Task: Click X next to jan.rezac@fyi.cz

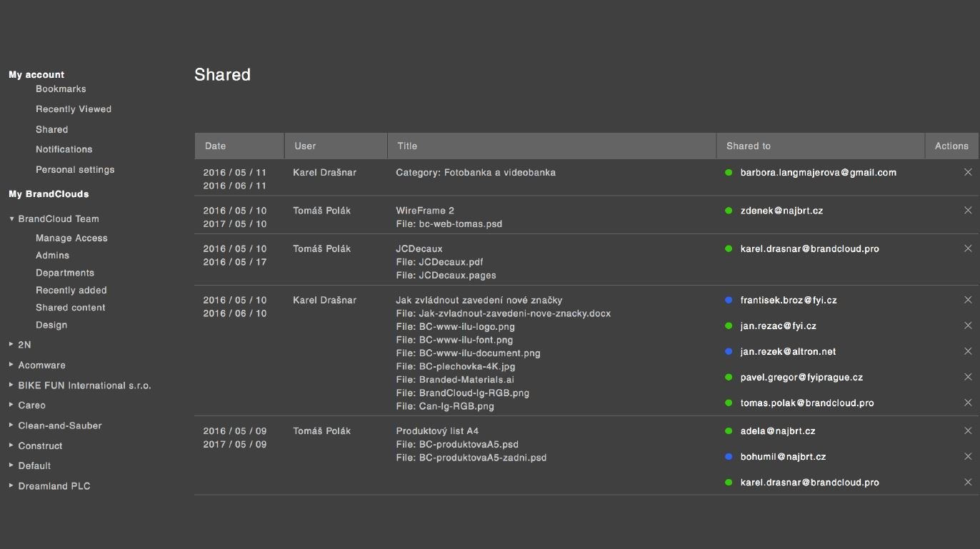Action: click(968, 326)
